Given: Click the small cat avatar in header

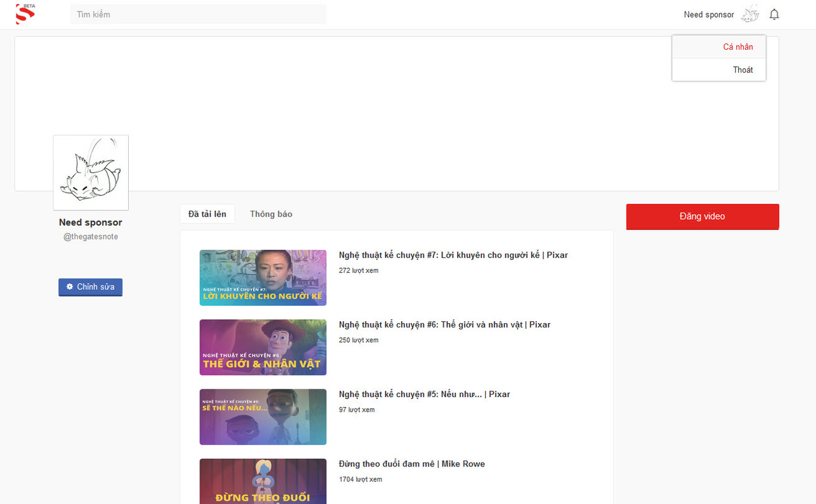Looking at the screenshot, I should (751, 14).
